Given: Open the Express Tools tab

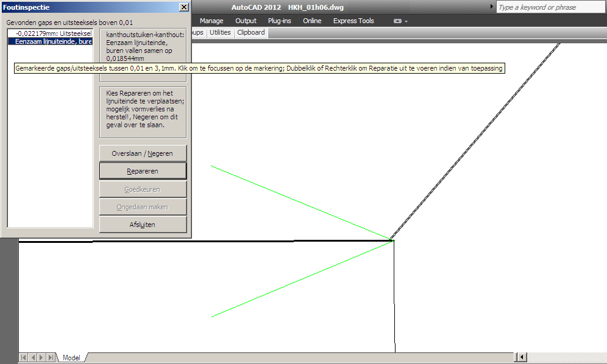Looking at the screenshot, I should (x=353, y=21).
